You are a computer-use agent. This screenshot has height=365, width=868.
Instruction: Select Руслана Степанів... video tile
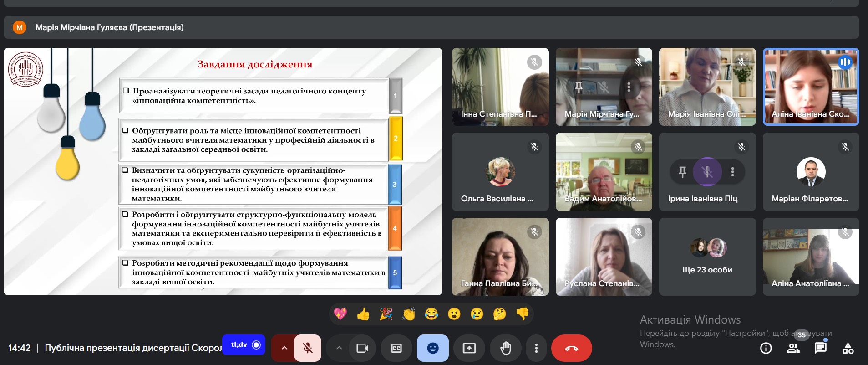[x=604, y=257]
